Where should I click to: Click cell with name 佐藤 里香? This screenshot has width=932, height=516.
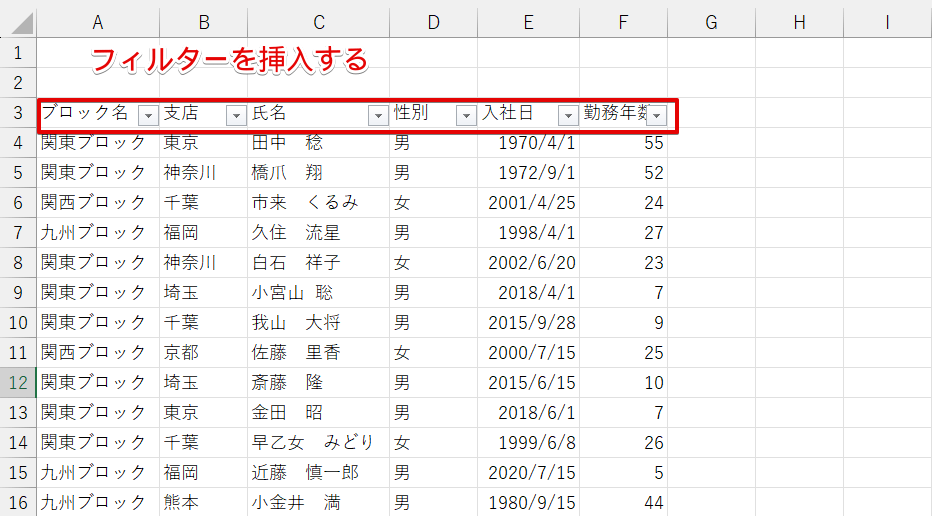click(319, 353)
